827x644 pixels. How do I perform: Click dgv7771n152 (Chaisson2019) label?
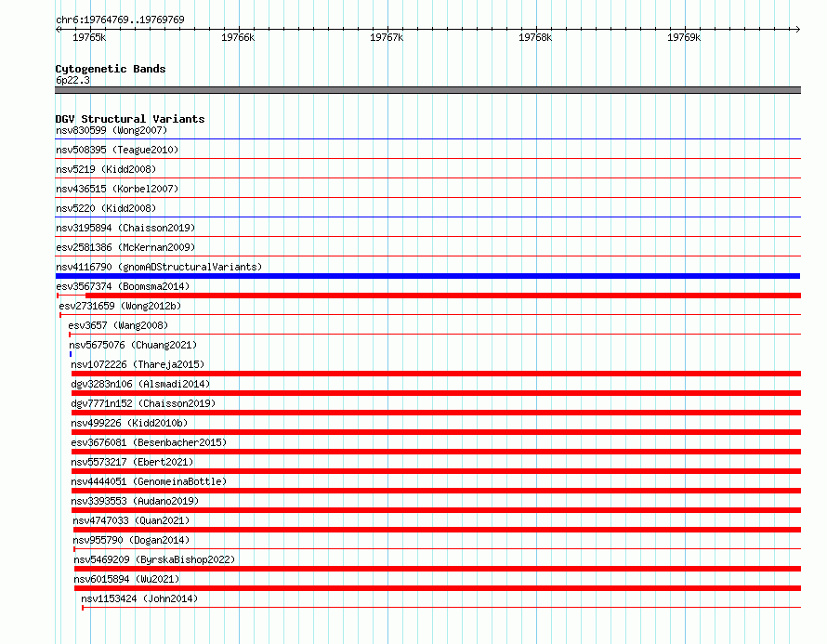[143, 403]
